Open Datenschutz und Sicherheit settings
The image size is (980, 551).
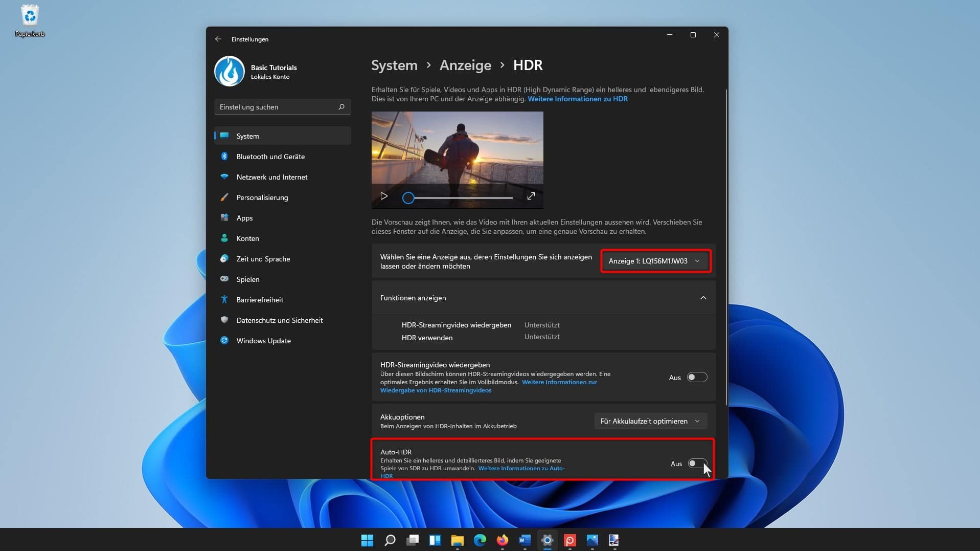[280, 320]
